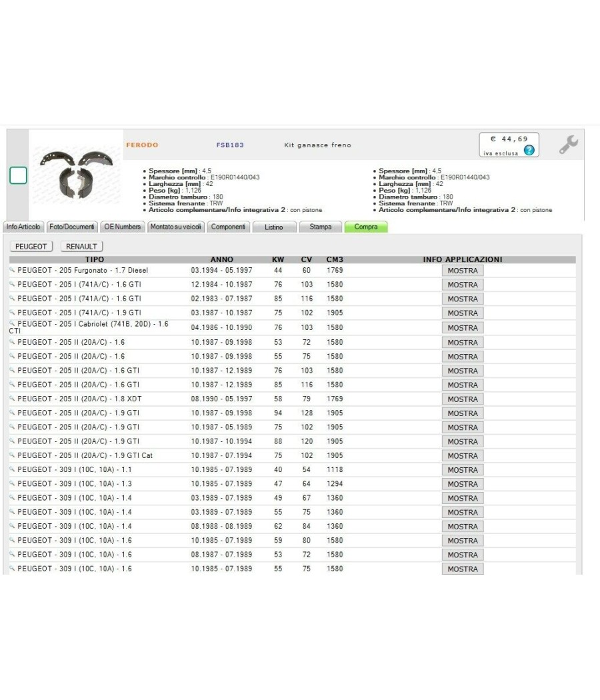Click magnifier for 205 II 1.9 GTI 94 kW
600x700 pixels.
coord(12,413)
